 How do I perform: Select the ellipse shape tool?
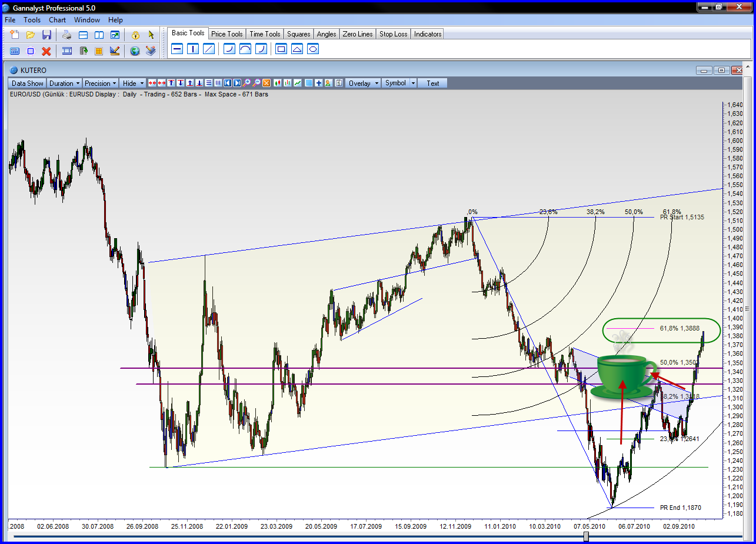coord(313,49)
